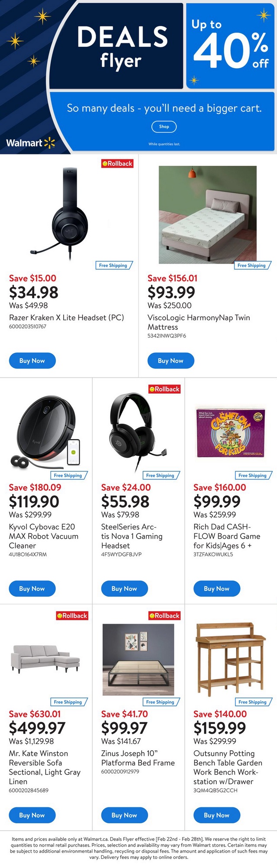The width and height of the screenshot is (277, 868).
Task: Click the Up to 40% off banner
Action: [x=230, y=46]
